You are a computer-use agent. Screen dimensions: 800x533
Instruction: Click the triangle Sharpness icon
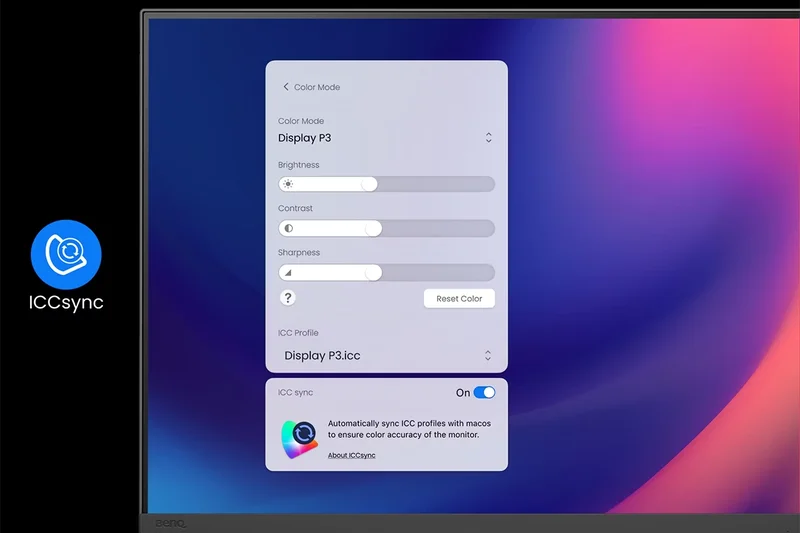[x=288, y=272]
